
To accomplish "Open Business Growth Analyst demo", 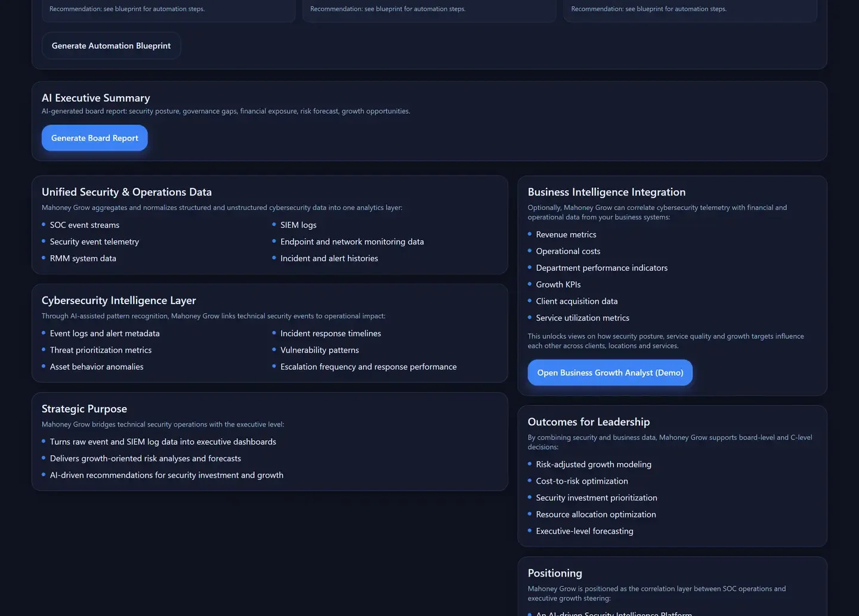I will pyautogui.click(x=610, y=372).
